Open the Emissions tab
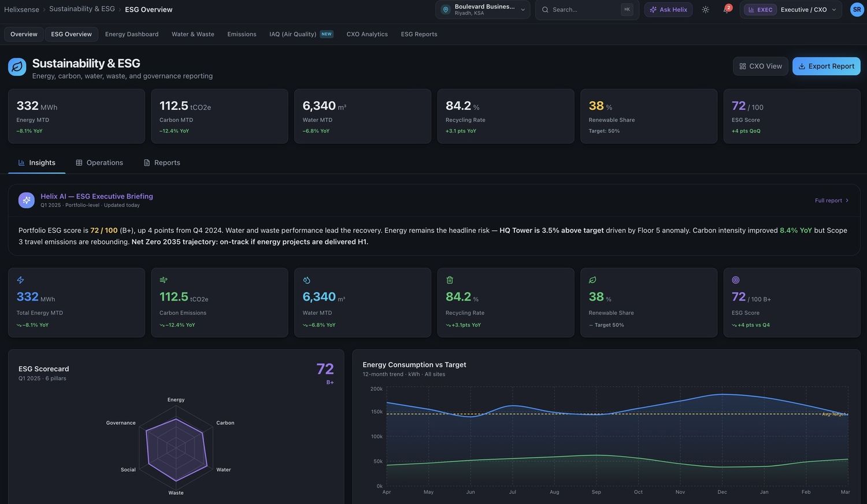867x504 pixels. [242, 34]
